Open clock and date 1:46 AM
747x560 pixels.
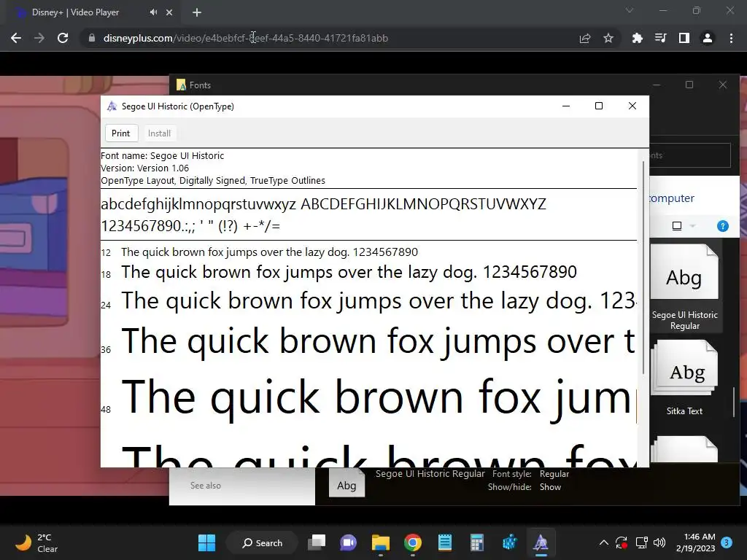(695, 542)
